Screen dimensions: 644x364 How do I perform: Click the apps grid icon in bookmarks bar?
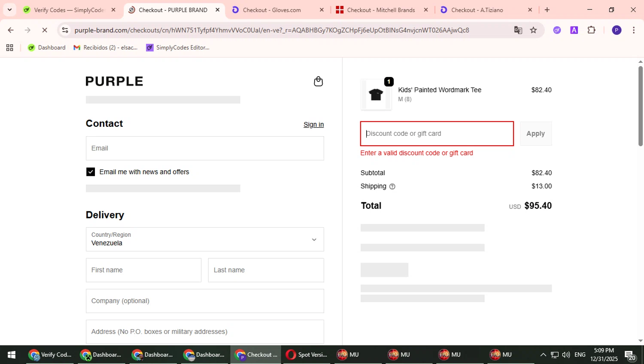[9, 48]
